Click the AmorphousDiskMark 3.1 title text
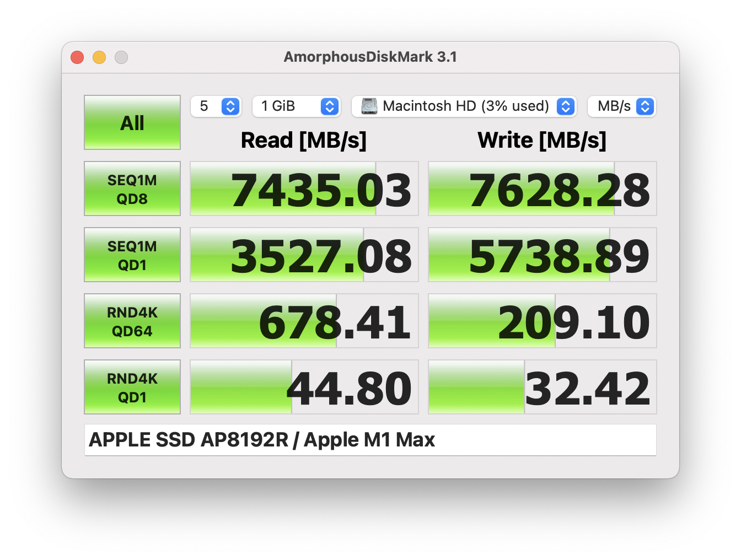741x560 pixels. [370, 57]
